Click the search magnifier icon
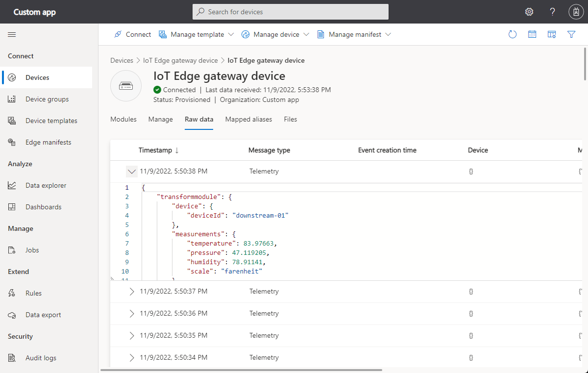This screenshot has height=373, width=588. coord(200,12)
